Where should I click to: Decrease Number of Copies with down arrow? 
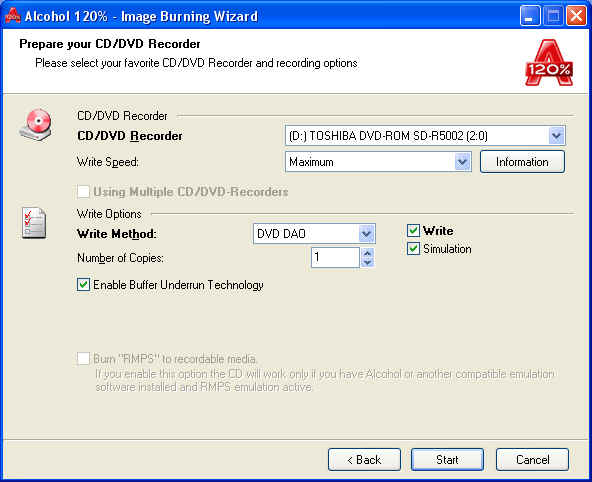[x=367, y=263]
